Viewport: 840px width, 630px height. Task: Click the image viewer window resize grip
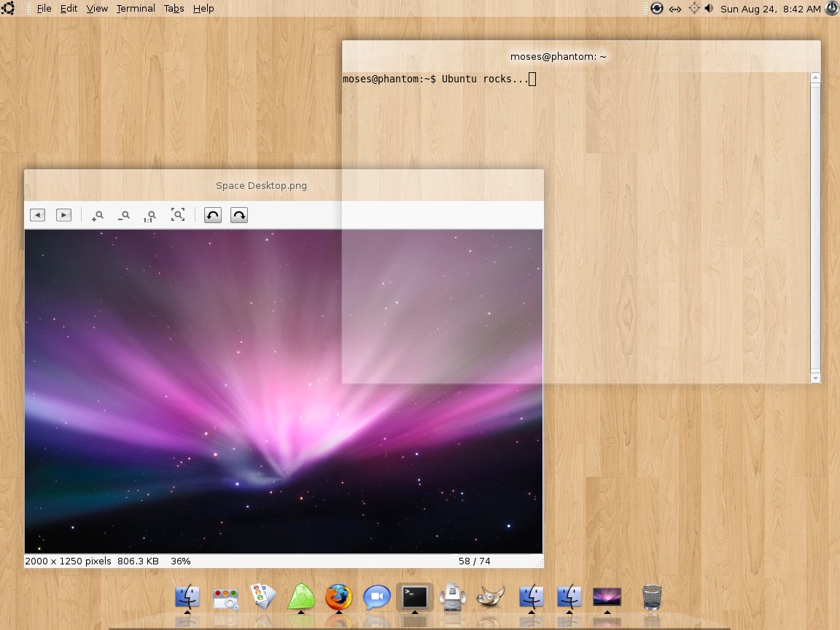[x=540, y=563]
